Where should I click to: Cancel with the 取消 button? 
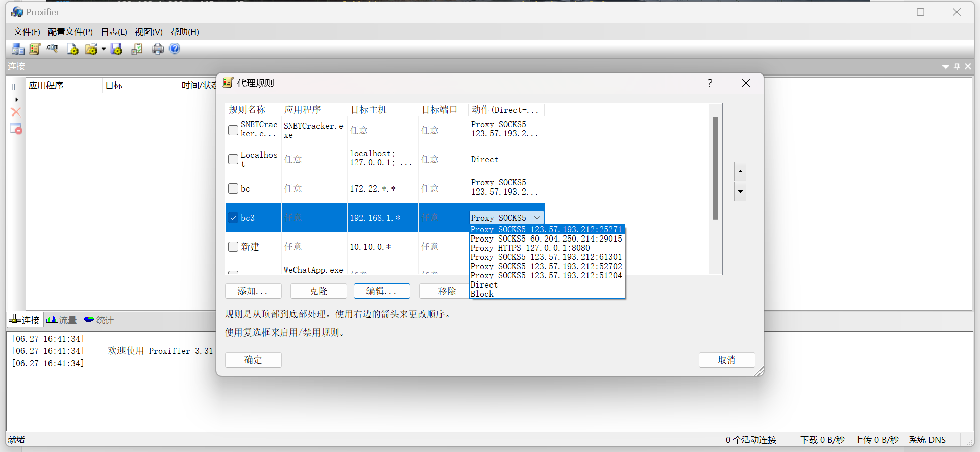point(727,360)
